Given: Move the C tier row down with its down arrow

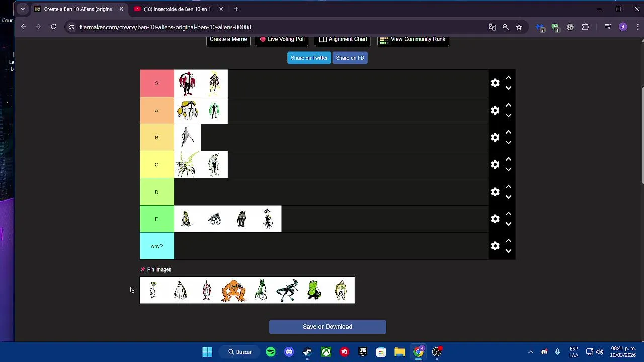Looking at the screenshot, I should [x=508, y=170].
